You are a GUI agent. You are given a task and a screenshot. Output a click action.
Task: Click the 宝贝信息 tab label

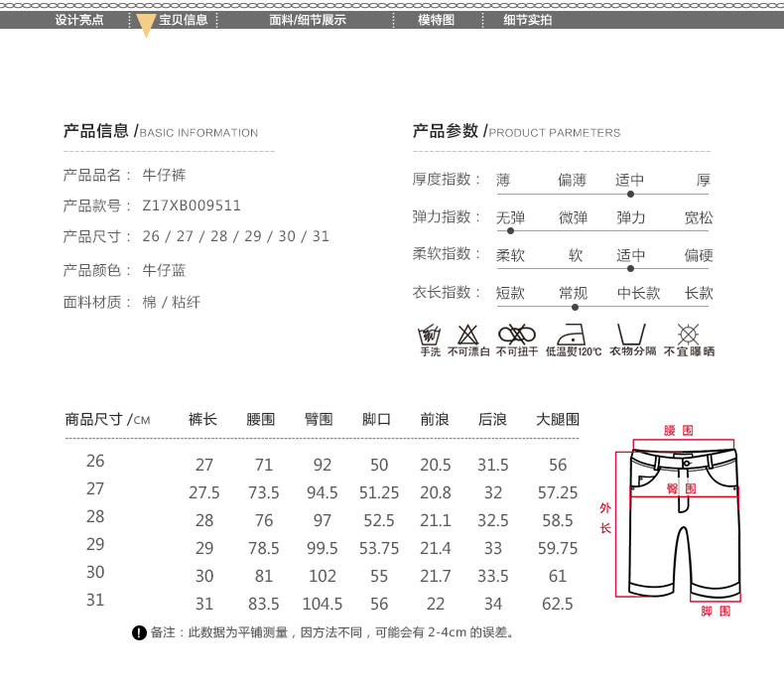point(184,20)
